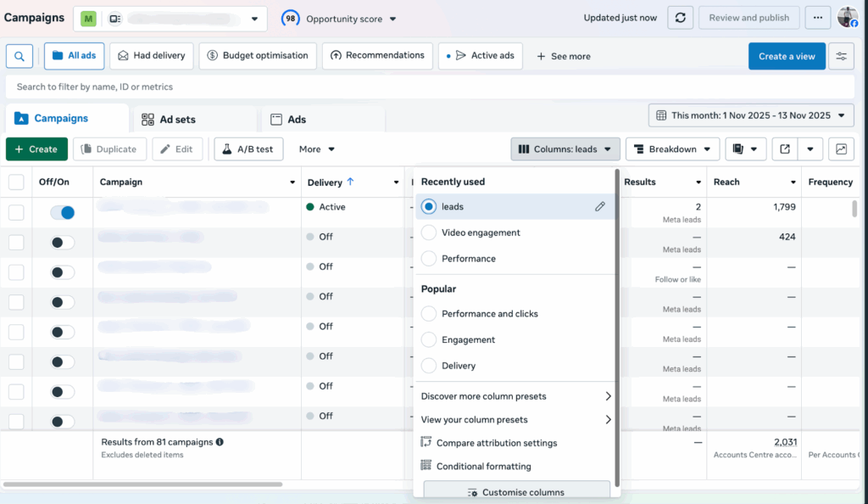Click the export share icon
This screenshot has width=868, height=504.
coord(785,149)
